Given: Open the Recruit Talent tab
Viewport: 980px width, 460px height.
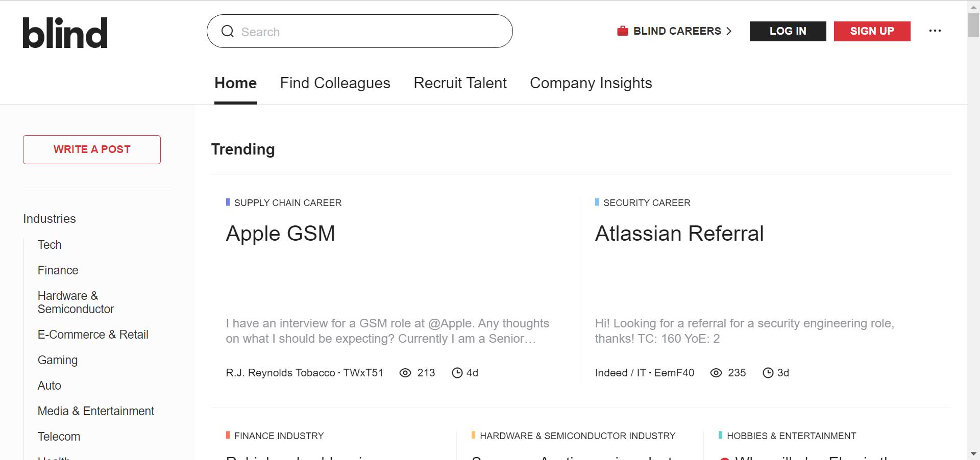Looking at the screenshot, I should 460,83.
